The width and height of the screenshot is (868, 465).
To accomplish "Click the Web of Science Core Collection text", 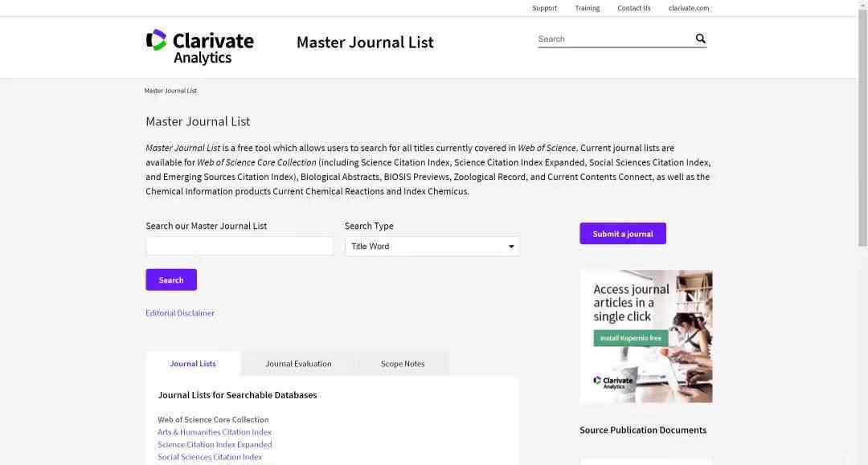I will tap(213, 420).
